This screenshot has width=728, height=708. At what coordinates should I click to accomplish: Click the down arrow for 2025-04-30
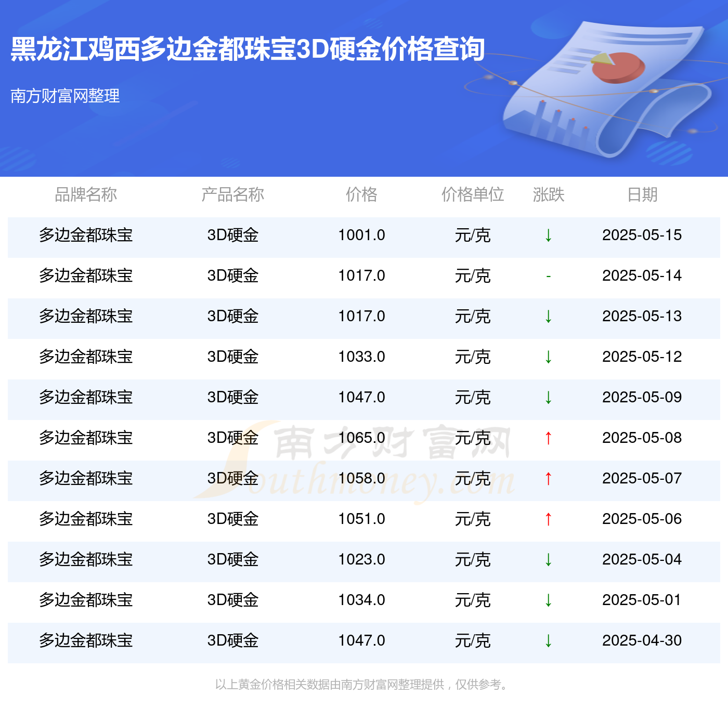pyautogui.click(x=548, y=641)
